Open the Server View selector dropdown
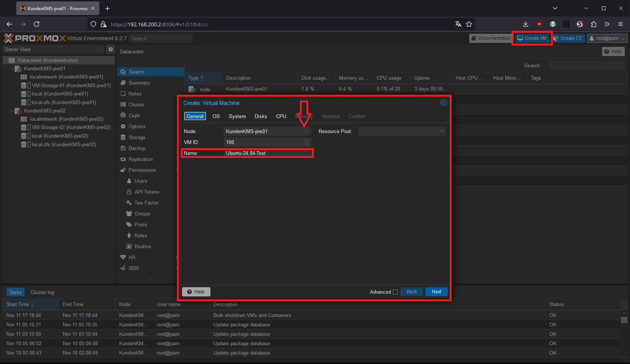The width and height of the screenshot is (630, 364). (53, 49)
